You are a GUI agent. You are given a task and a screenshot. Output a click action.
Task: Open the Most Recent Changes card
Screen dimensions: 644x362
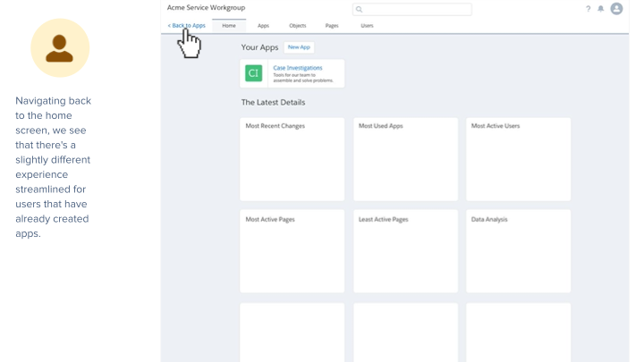[x=292, y=159]
